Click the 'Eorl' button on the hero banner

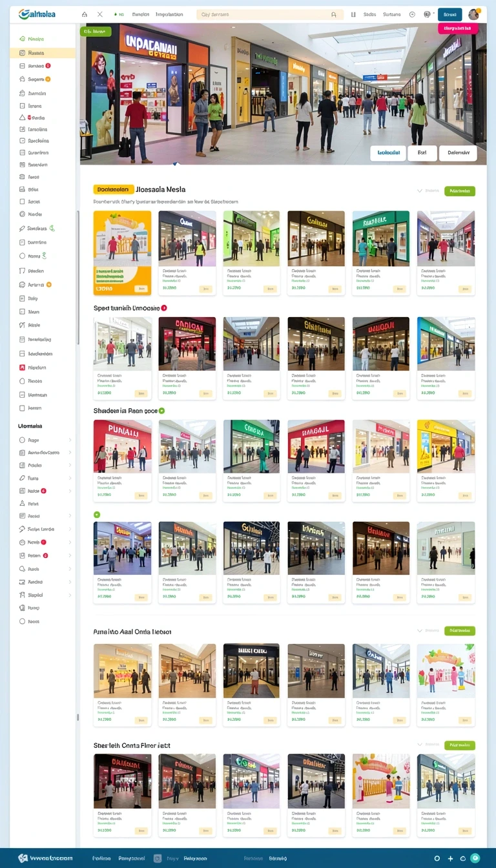422,153
